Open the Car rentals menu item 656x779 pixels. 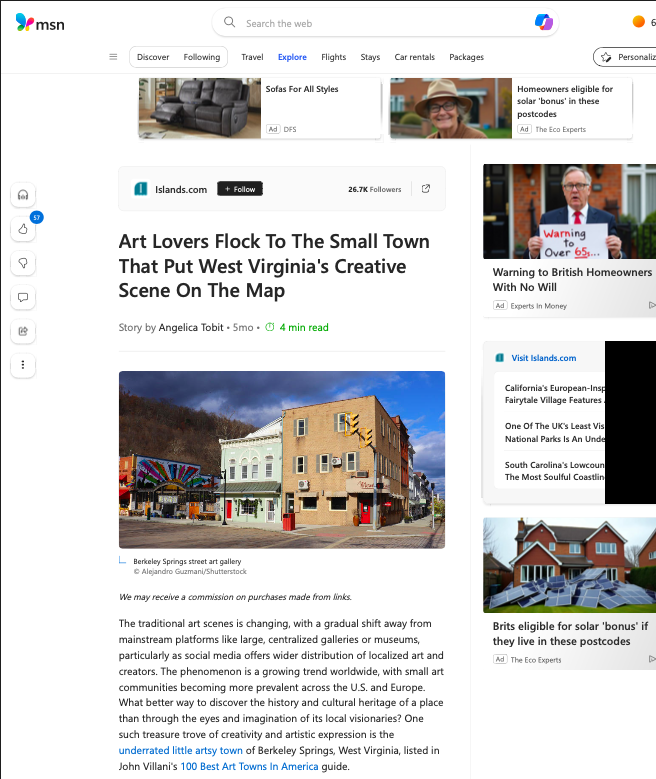pyautogui.click(x=414, y=57)
